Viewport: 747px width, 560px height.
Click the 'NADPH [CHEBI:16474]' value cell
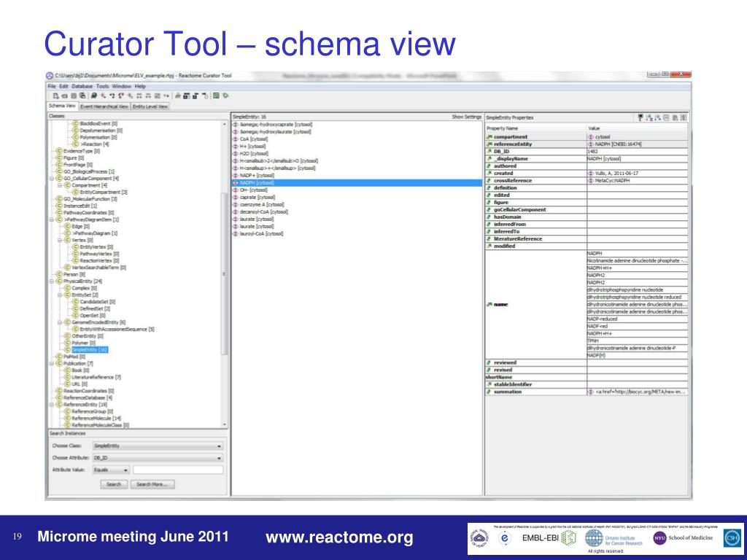click(638, 144)
